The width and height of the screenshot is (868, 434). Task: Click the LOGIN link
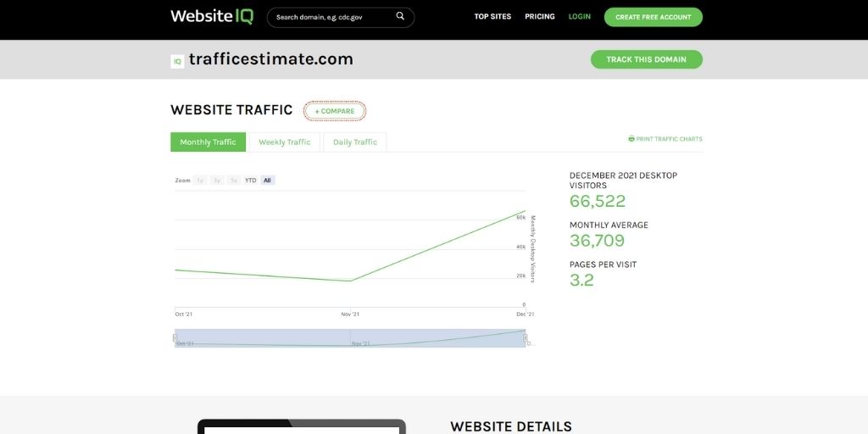coord(580,17)
